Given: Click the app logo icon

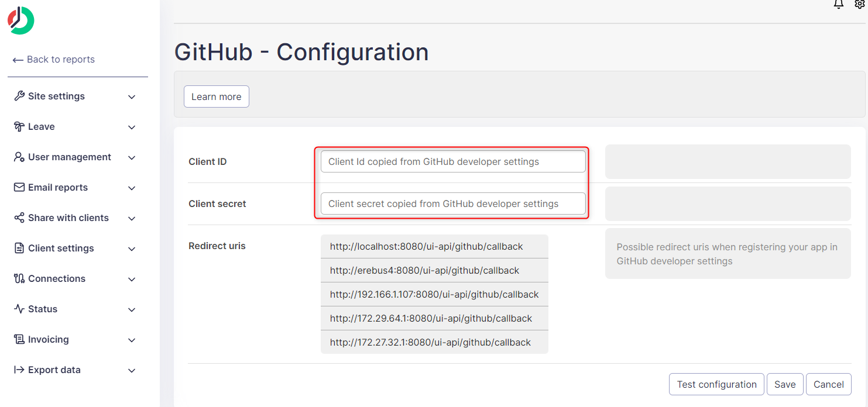Looking at the screenshot, I should pyautogui.click(x=21, y=20).
